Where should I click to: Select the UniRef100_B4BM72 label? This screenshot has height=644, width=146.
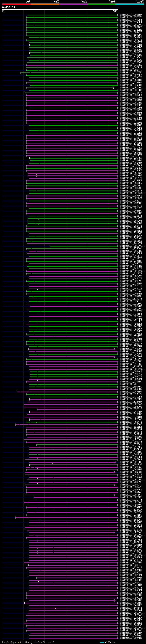coord(131,268)
